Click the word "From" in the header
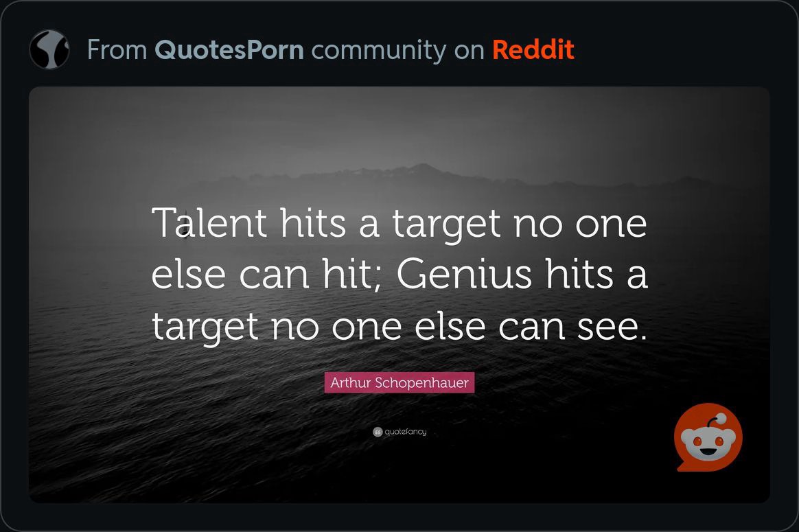The height and width of the screenshot is (532, 799). pyautogui.click(x=117, y=50)
